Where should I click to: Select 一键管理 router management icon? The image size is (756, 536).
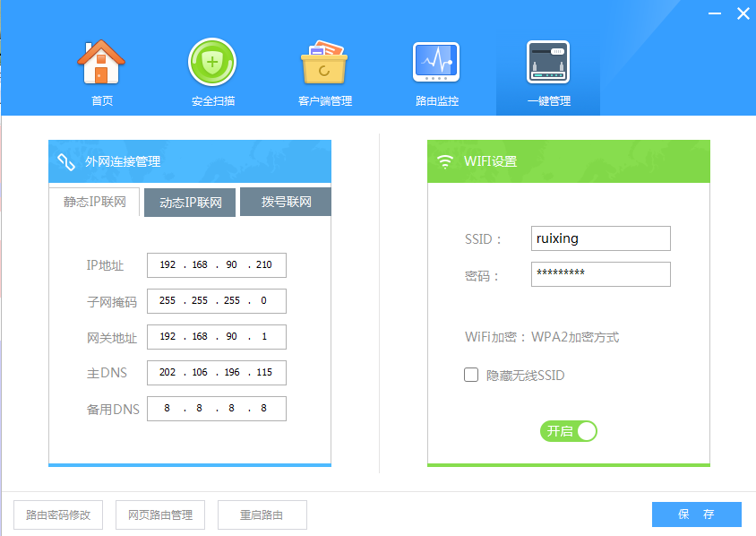point(548,63)
